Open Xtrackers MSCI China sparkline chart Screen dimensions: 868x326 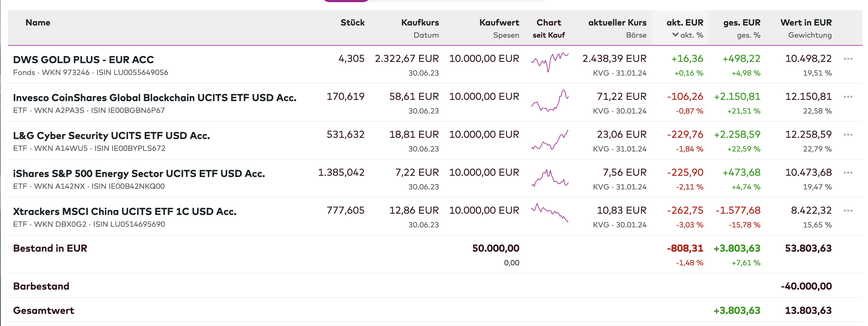coord(549,212)
